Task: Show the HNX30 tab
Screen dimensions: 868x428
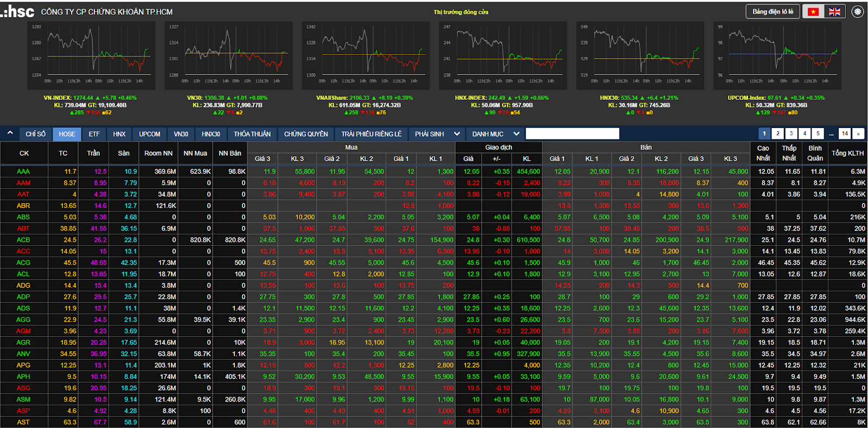Action: click(211, 134)
